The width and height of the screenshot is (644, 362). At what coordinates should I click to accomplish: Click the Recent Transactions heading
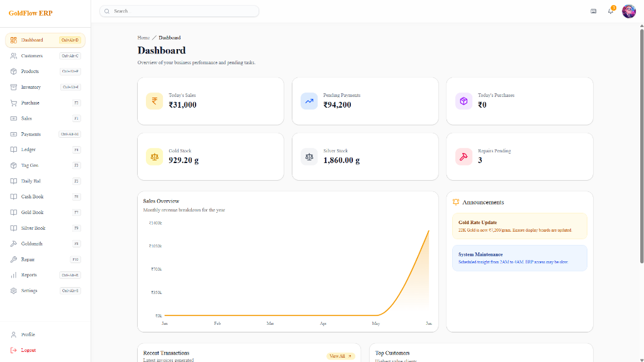point(166,353)
